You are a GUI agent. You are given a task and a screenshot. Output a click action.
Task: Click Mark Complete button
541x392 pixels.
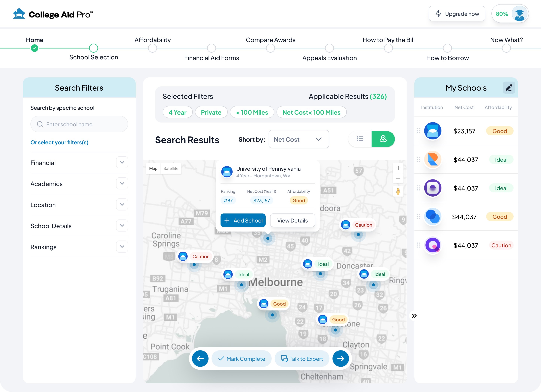tap(241, 359)
